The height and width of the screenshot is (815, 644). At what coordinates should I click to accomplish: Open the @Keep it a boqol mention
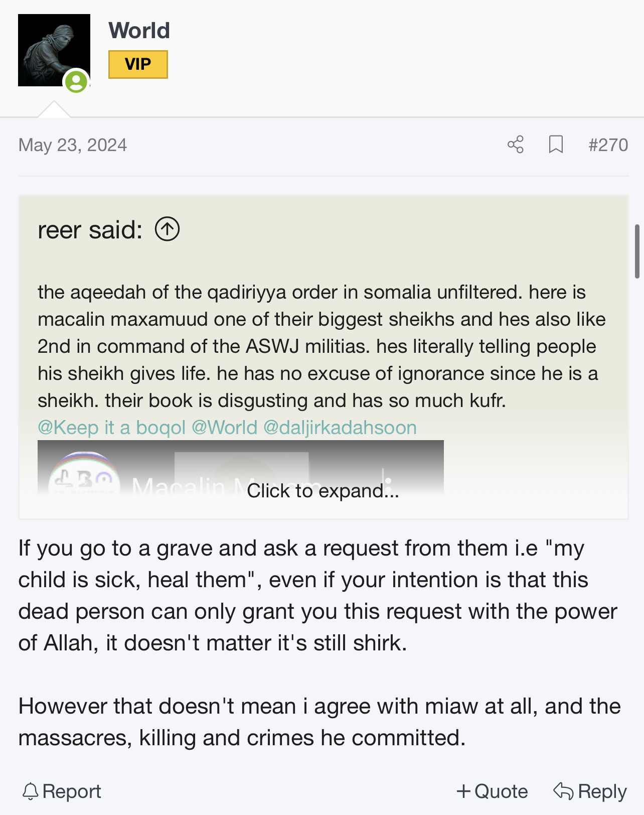click(111, 428)
